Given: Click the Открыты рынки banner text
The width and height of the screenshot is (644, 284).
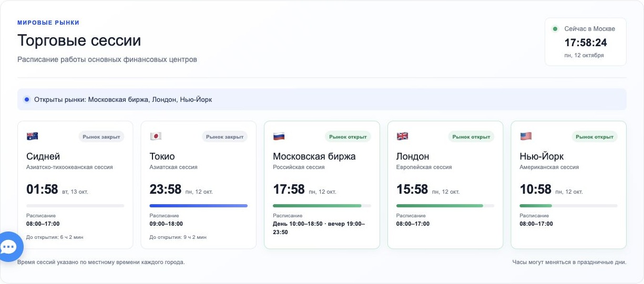Looking at the screenshot, I should 123,99.
